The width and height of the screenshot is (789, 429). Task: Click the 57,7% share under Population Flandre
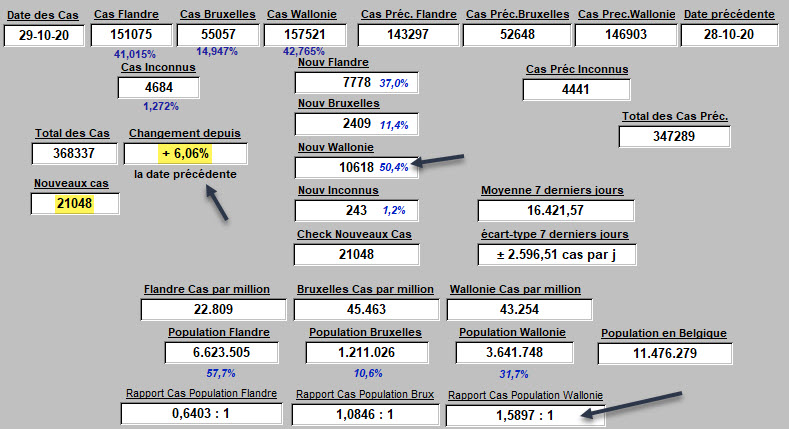pos(221,373)
